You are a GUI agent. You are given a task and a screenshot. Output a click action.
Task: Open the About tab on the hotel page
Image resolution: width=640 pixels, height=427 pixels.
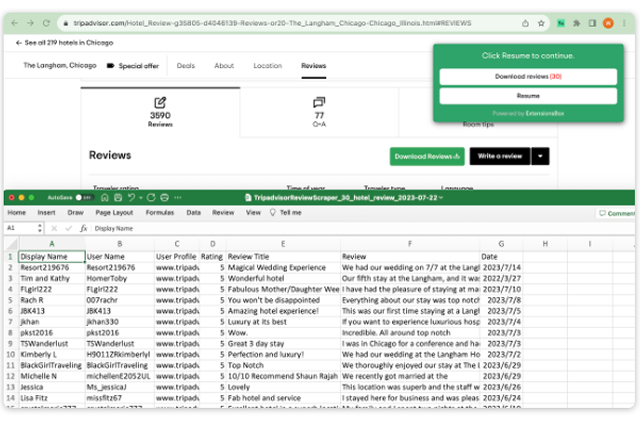[x=224, y=66]
